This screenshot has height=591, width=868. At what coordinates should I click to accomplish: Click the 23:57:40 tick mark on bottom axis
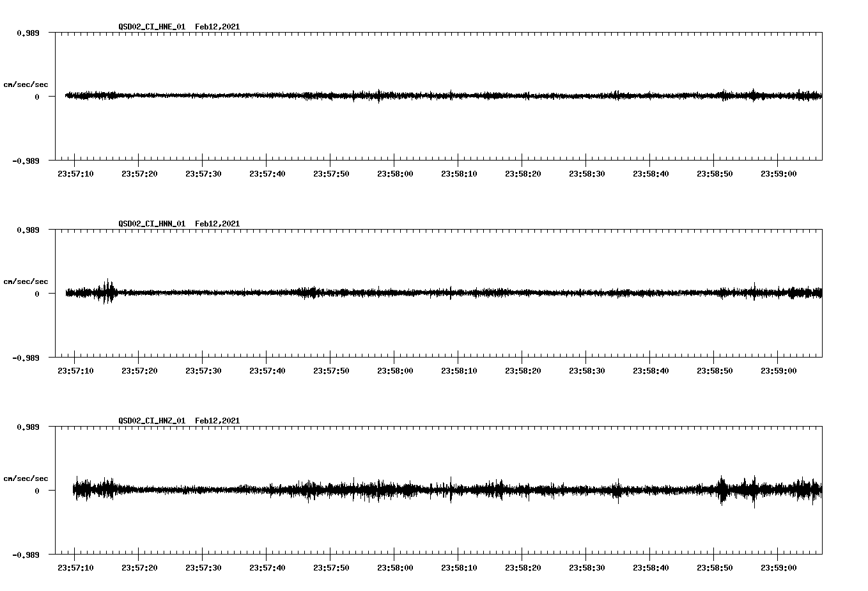[x=267, y=553]
